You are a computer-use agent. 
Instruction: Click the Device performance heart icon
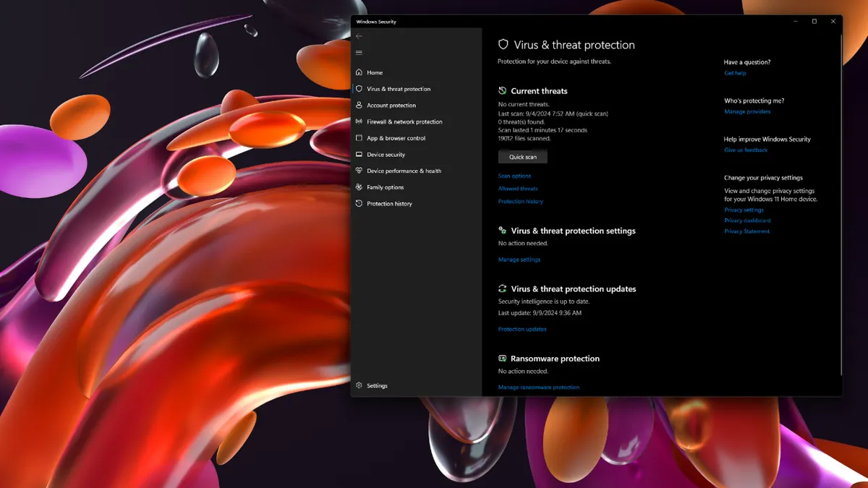coord(359,171)
